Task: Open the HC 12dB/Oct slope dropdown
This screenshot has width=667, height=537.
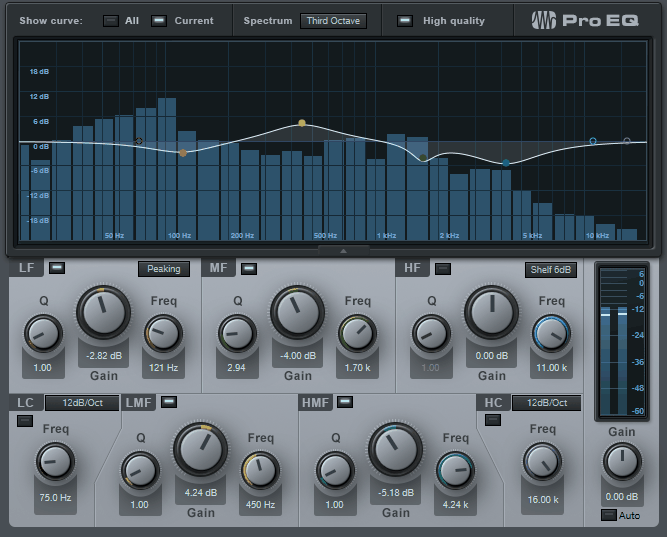Action: point(547,403)
